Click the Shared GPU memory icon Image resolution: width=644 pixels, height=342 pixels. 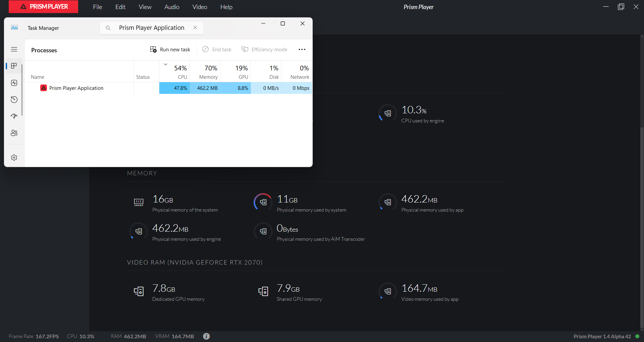263,291
